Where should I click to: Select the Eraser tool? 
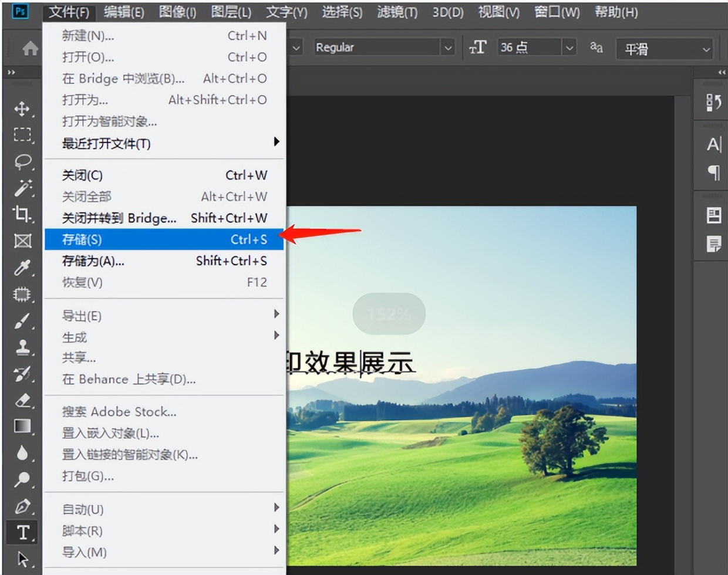[x=22, y=401]
